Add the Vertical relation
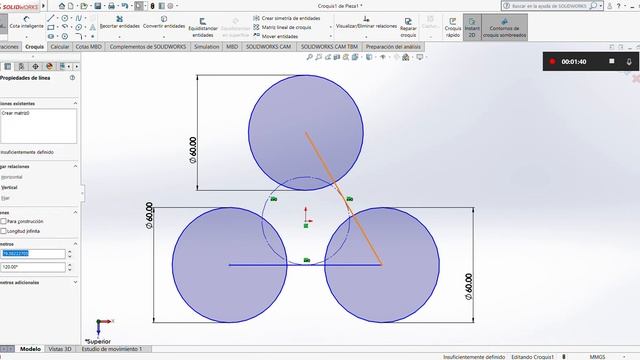640x360 pixels. click(x=9, y=187)
